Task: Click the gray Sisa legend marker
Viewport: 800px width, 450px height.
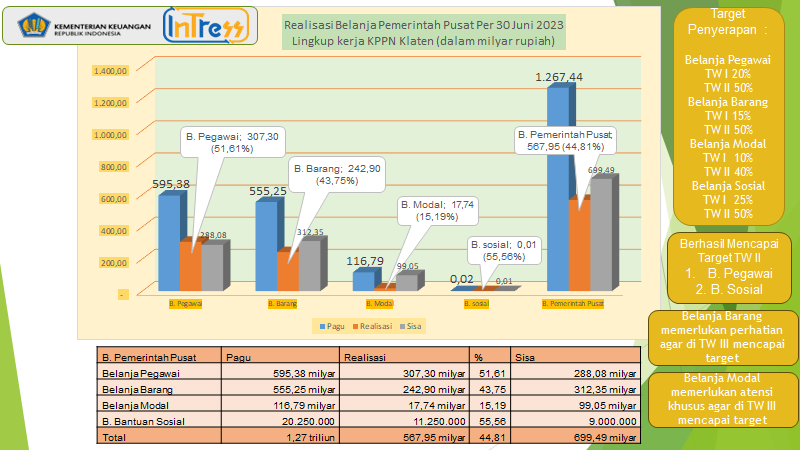Action: [x=403, y=326]
